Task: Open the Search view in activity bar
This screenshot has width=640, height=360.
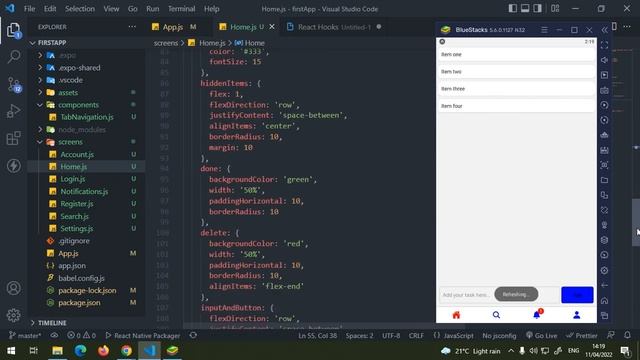Action: tap(13, 57)
